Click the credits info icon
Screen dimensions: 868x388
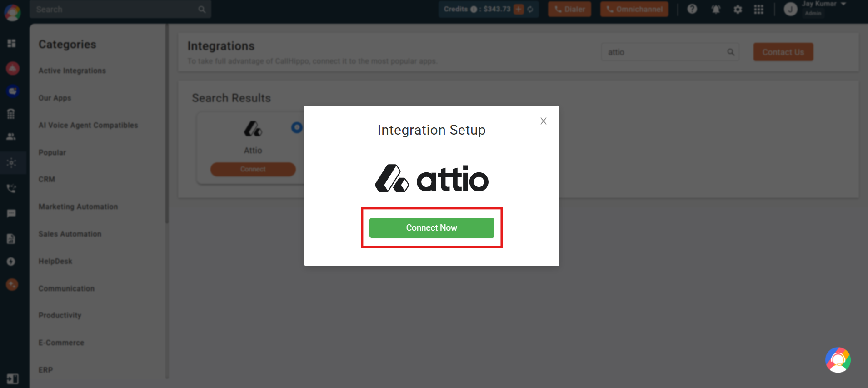pyautogui.click(x=474, y=9)
